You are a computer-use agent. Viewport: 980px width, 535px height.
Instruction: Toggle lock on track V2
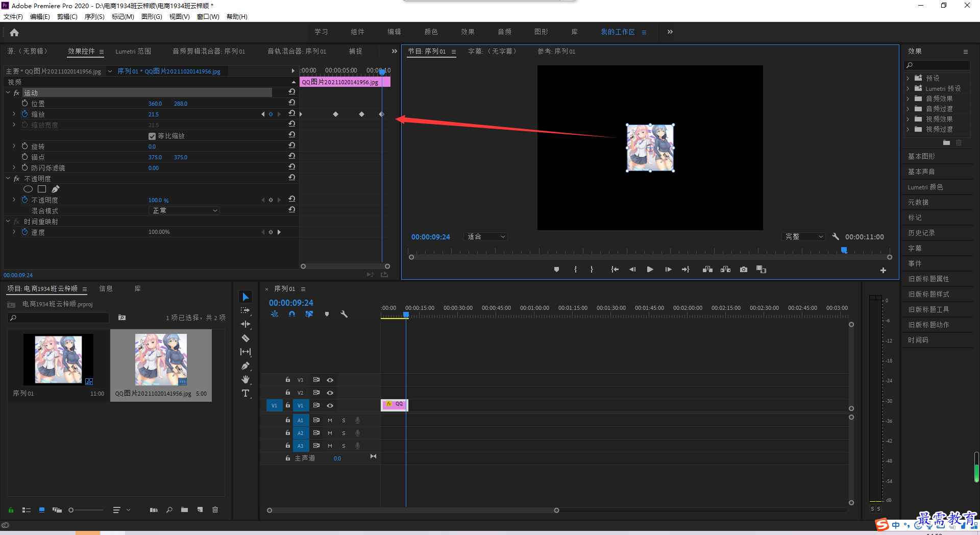pos(288,393)
